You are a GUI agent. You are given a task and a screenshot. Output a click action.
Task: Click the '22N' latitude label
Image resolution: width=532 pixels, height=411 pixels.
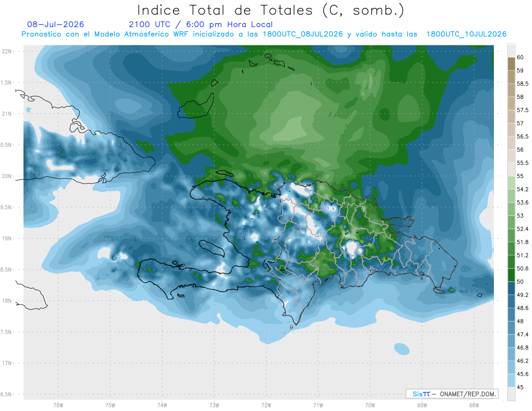pos(7,51)
